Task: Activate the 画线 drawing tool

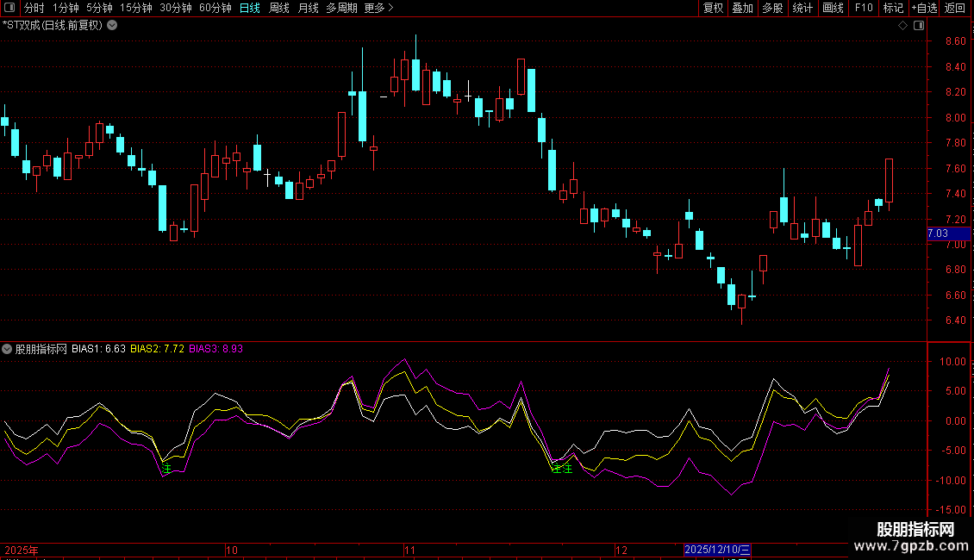Action: [833, 8]
